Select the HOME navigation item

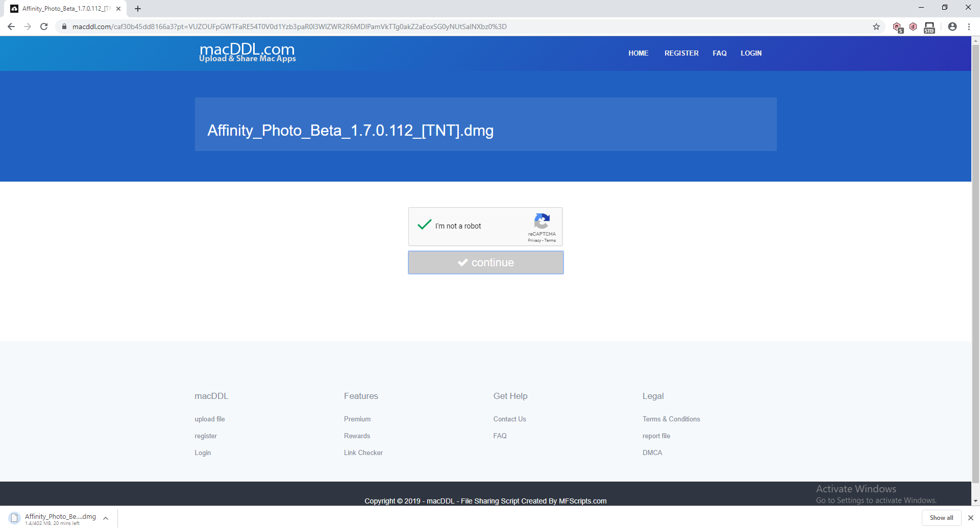[x=638, y=53]
